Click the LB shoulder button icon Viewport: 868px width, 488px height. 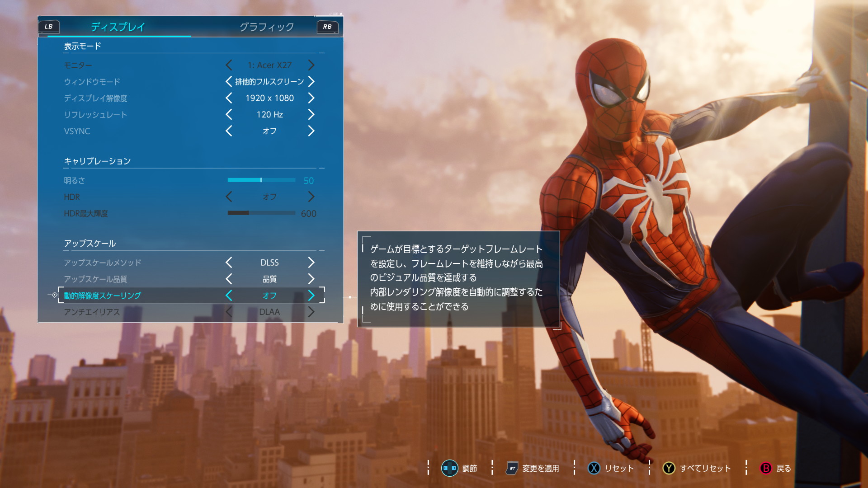[49, 27]
